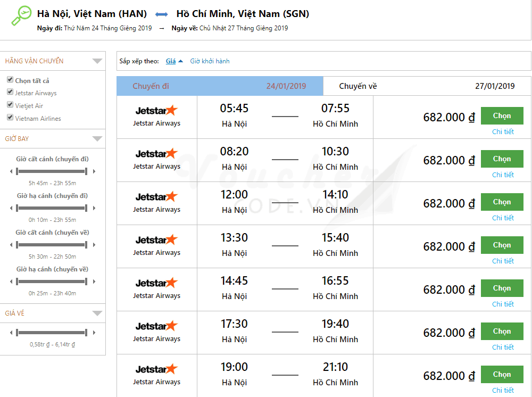This screenshot has width=532, height=397.
Task: Click the ascending arrow next to Giá
Action: tap(181, 61)
